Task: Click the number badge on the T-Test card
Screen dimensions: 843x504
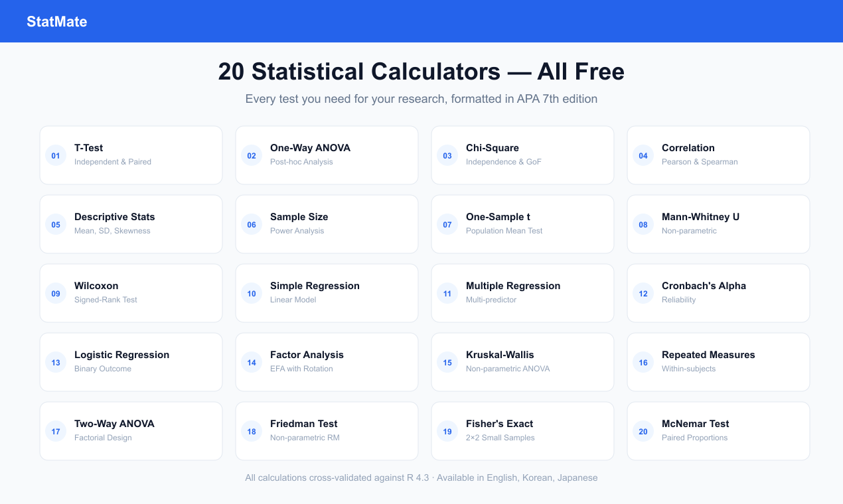Action: tap(56, 155)
